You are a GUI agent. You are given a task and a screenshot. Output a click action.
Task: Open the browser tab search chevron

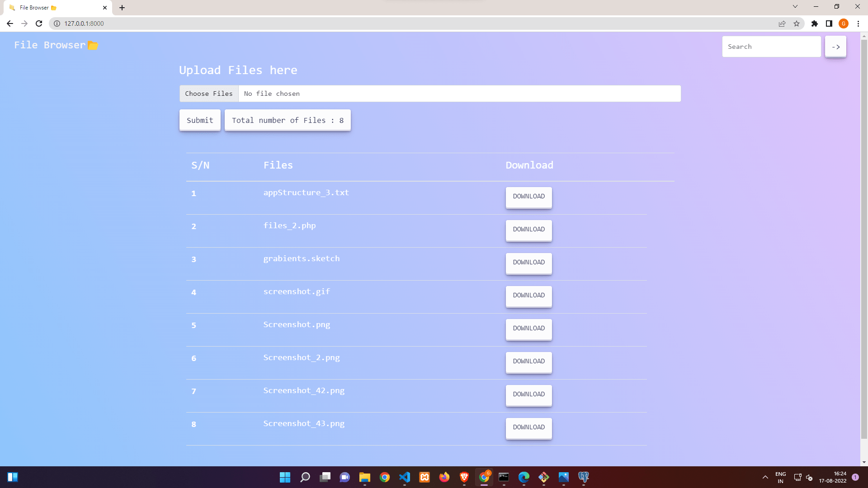(x=795, y=6)
